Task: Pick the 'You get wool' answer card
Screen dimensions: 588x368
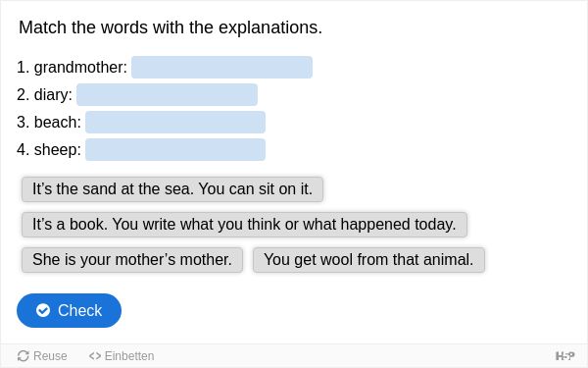Action: click(368, 260)
